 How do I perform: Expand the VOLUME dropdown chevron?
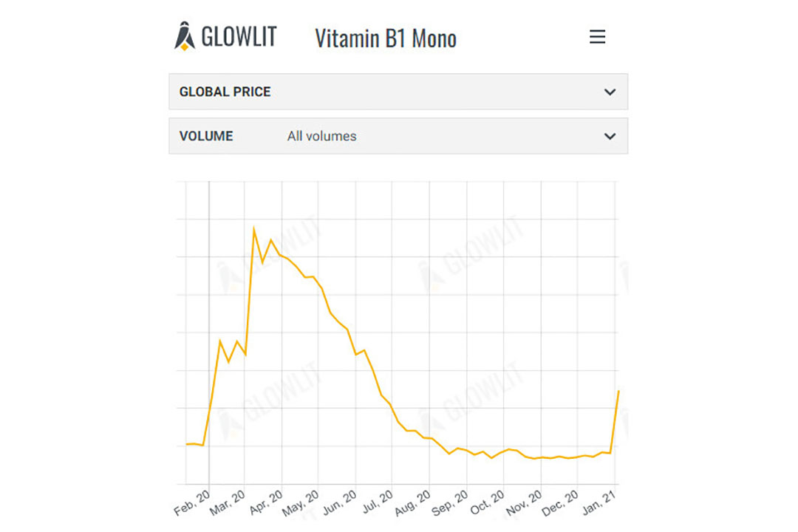[x=610, y=137]
